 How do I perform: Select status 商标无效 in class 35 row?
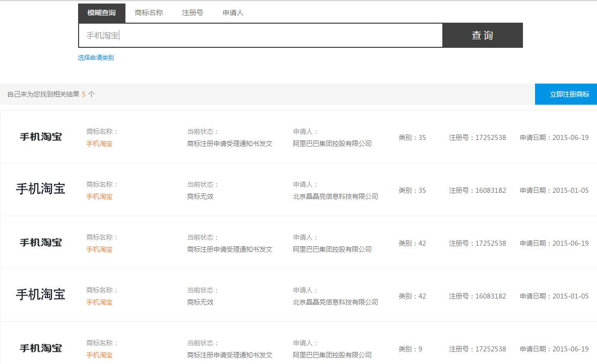201,197
